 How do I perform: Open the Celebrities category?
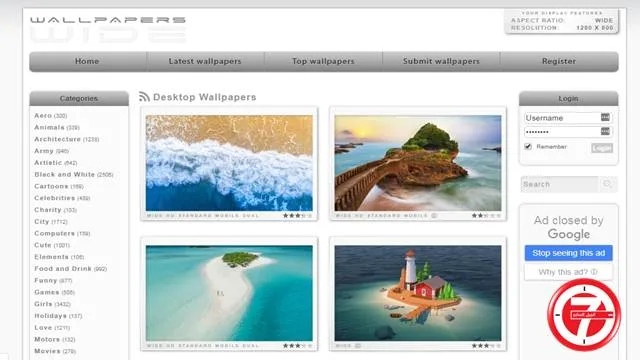[62, 198]
